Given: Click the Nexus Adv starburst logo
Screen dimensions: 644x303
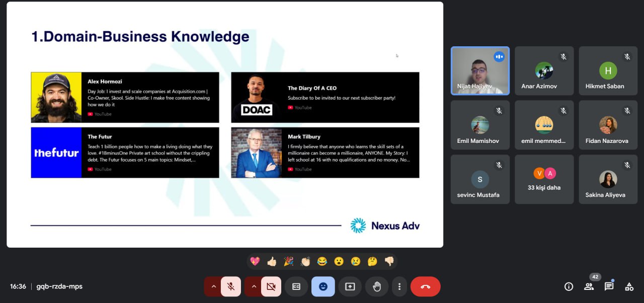Looking at the screenshot, I should pyautogui.click(x=358, y=225).
